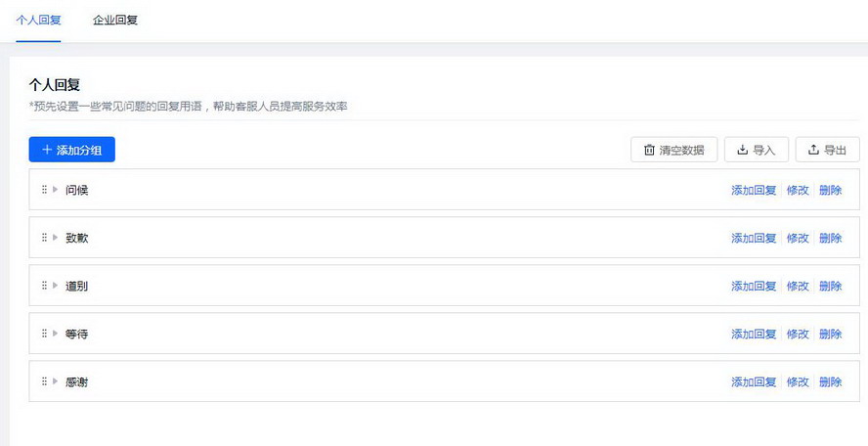
Task: Click 添加回复 link in 问候 row
Action: tap(754, 190)
